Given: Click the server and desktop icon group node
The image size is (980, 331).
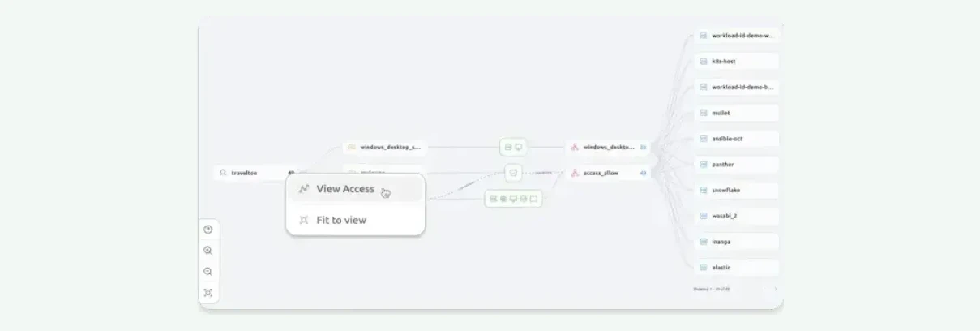Looking at the screenshot, I should [513, 147].
